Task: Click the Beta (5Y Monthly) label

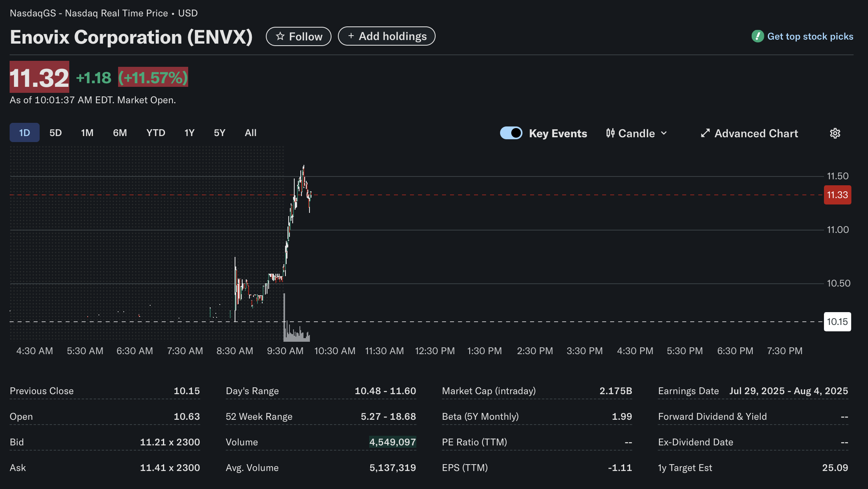Action: click(x=480, y=417)
